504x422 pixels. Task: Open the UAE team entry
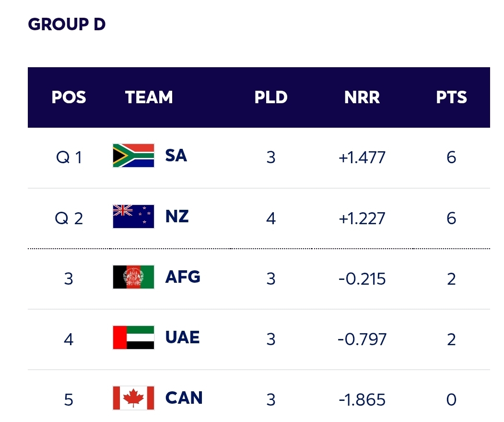(x=182, y=338)
